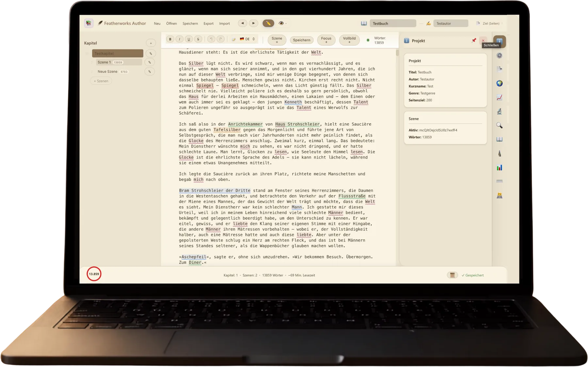Screen dimensions: 588x367
Task: Select the Testkapitel chapter
Action: pos(118,53)
